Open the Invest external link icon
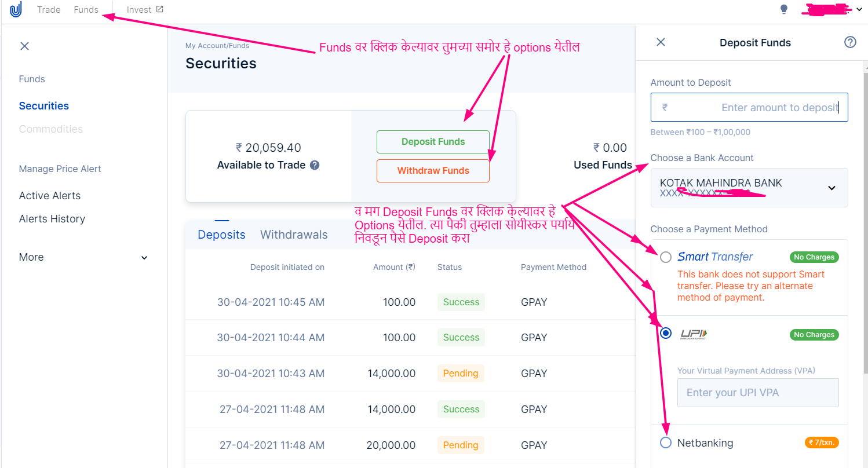The image size is (868, 468). [160, 9]
